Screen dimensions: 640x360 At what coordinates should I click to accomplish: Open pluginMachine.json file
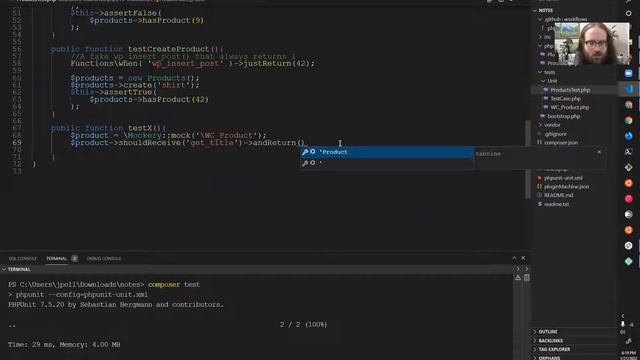coord(566,187)
